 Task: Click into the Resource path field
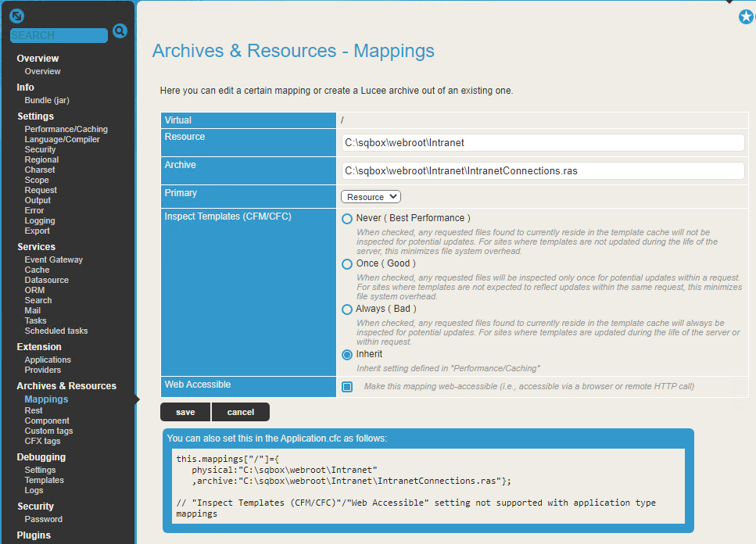[543, 142]
